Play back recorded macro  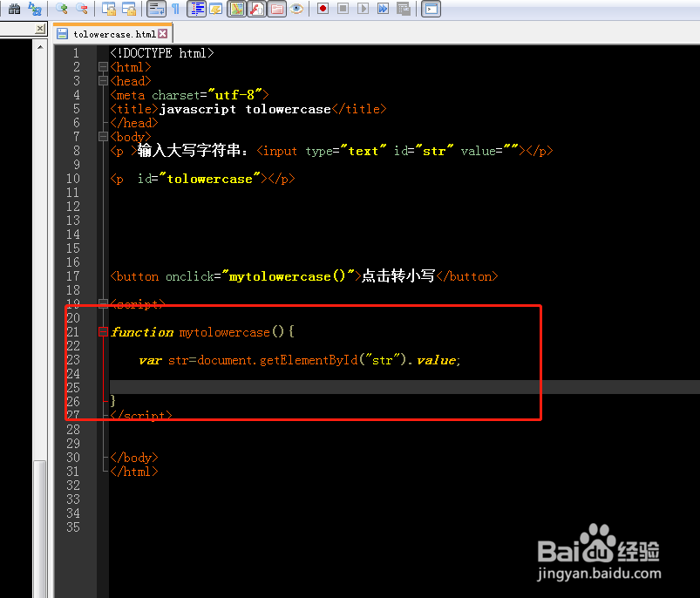(363, 9)
